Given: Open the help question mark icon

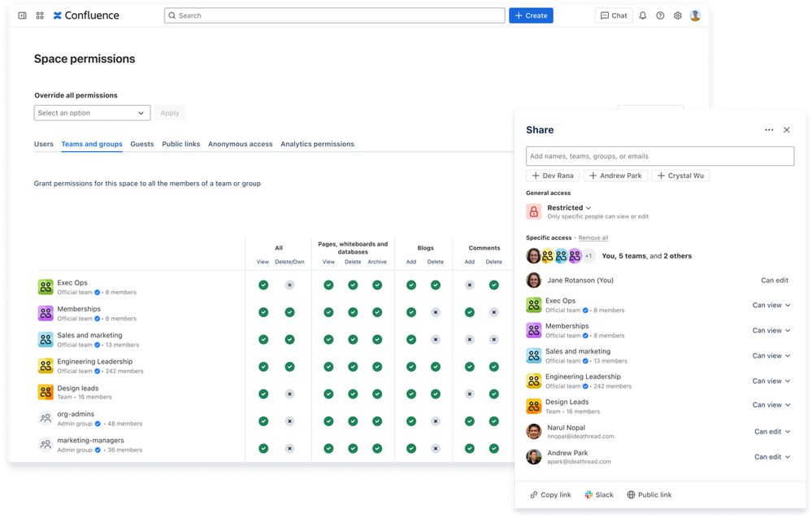Looking at the screenshot, I should 660,15.
